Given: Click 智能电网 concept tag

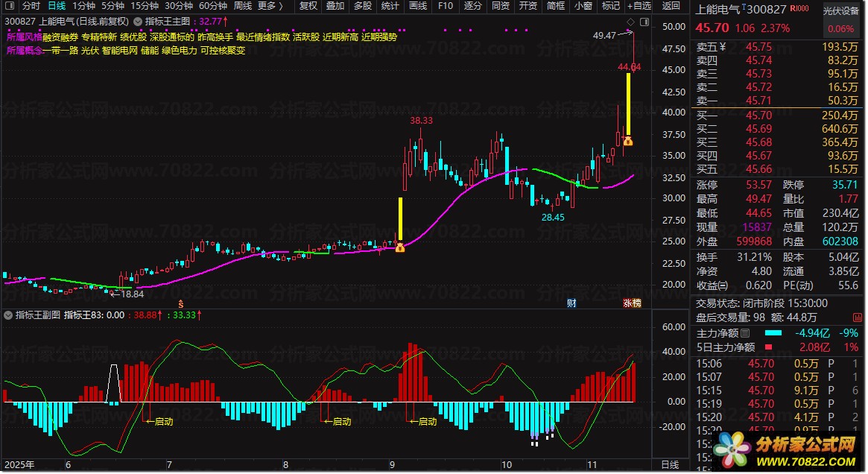Looking at the screenshot, I should [x=119, y=51].
